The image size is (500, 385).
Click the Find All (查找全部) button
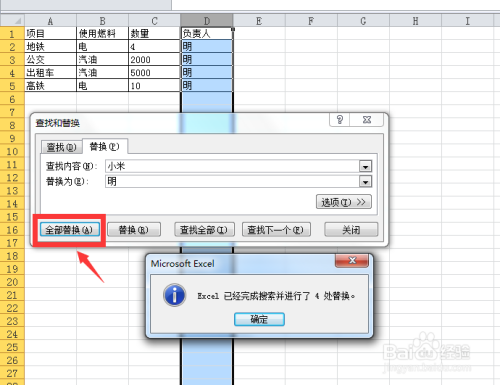tap(204, 230)
